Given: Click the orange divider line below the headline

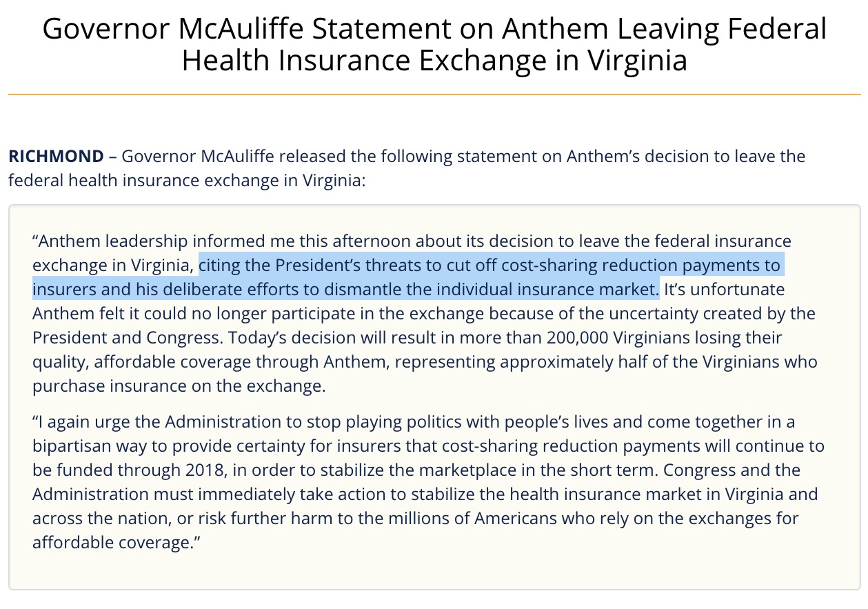Looking at the screenshot, I should click(434, 94).
